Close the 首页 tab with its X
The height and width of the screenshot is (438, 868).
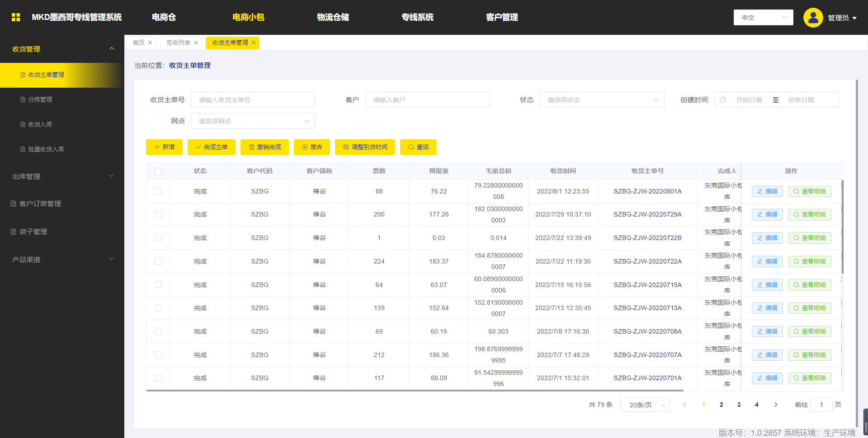[x=150, y=43]
